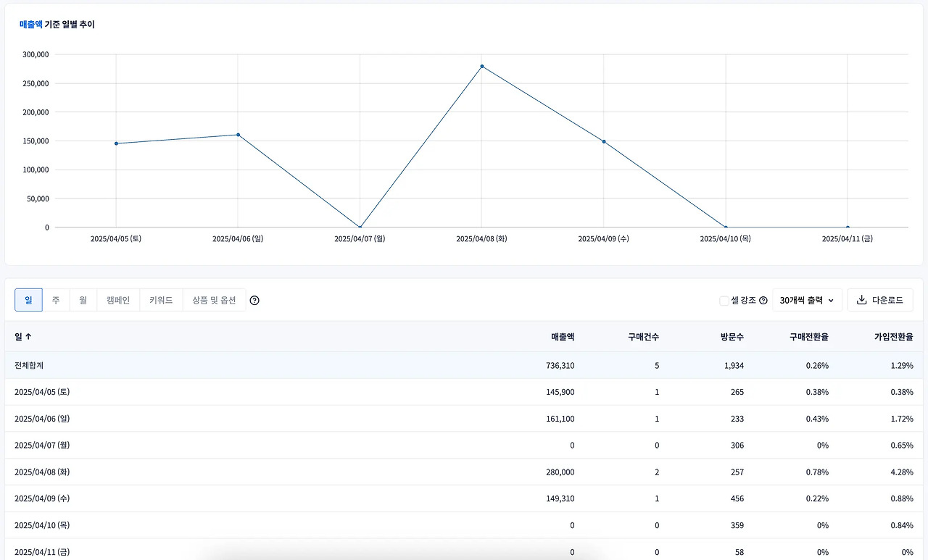Screen dimensions: 928x560
Task: Open the 키워드 tab
Action: click(x=161, y=300)
